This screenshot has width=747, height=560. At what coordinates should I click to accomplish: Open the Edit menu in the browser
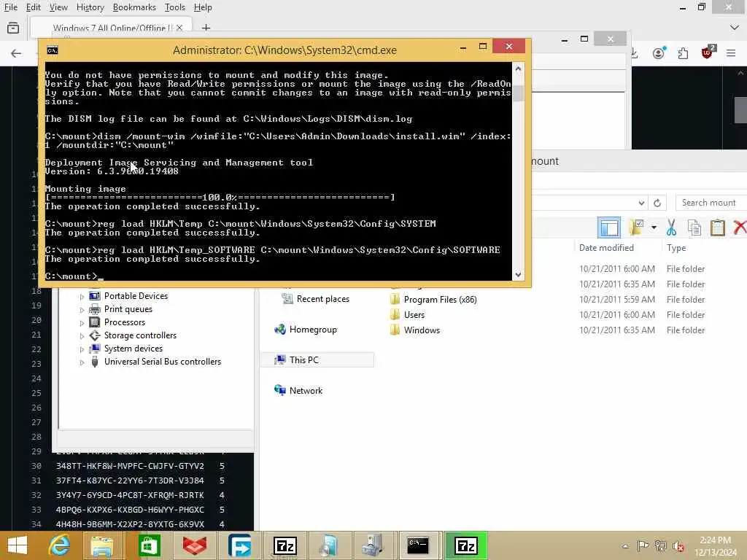click(x=33, y=7)
